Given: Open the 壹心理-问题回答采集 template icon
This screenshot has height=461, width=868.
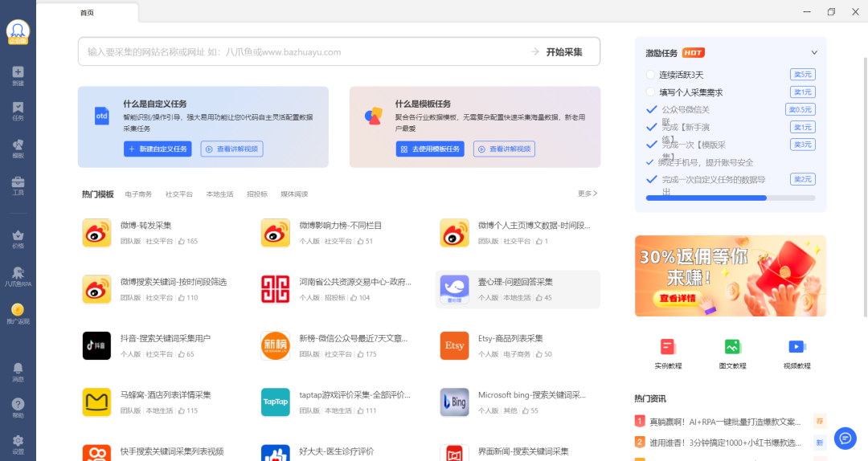Looking at the screenshot, I should pyautogui.click(x=454, y=289).
